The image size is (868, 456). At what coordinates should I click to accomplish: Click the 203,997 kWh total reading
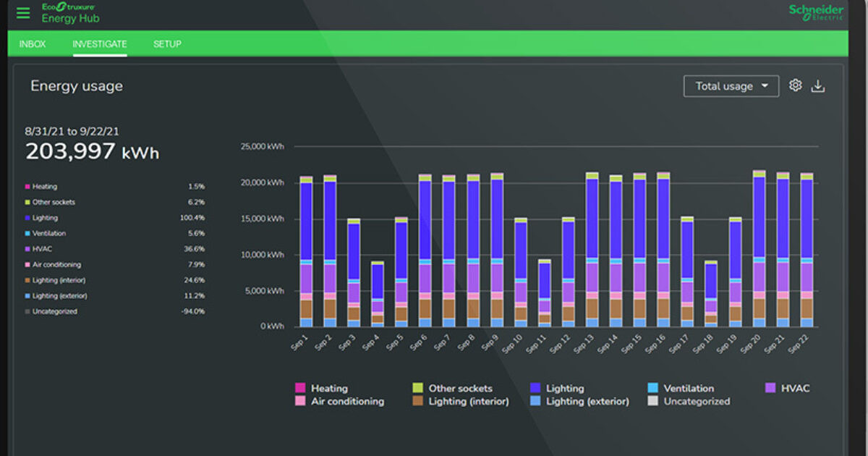pos(92,152)
